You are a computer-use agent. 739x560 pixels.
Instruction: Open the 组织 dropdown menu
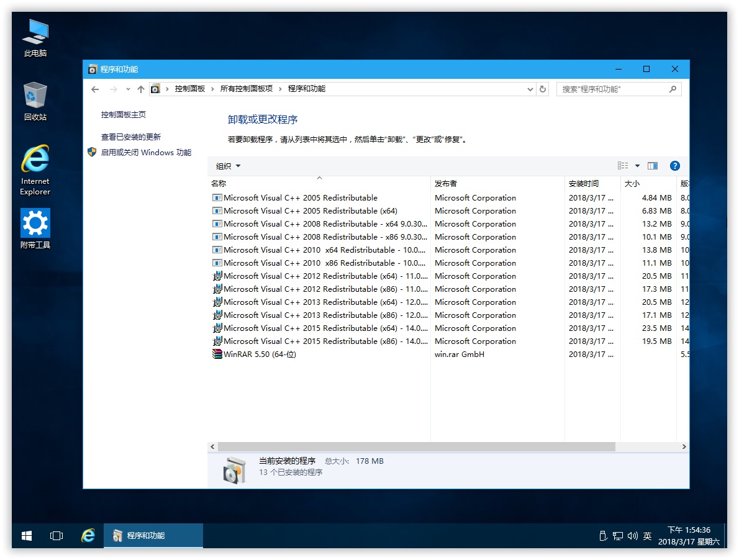(228, 166)
